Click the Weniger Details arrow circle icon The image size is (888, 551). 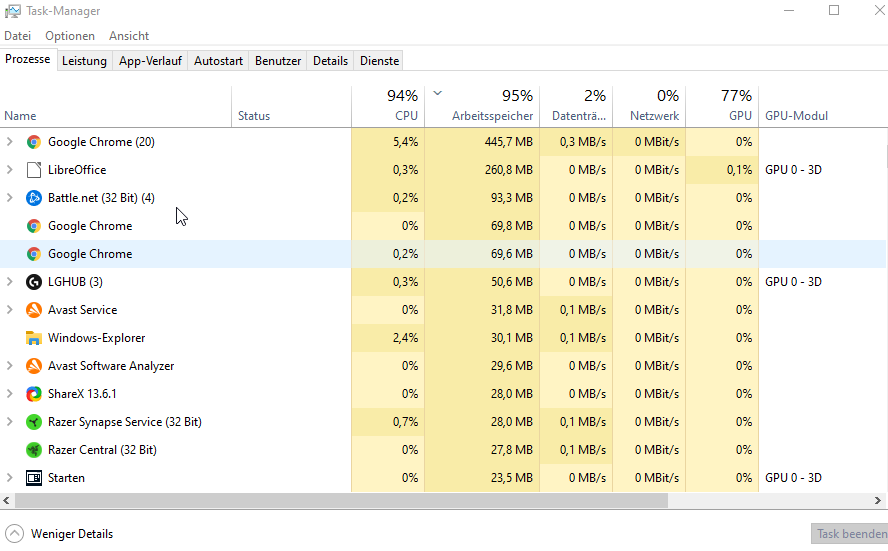14,533
